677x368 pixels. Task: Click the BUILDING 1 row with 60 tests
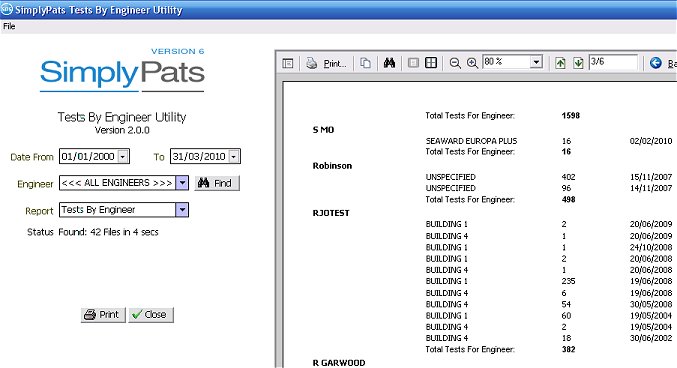coord(548,316)
